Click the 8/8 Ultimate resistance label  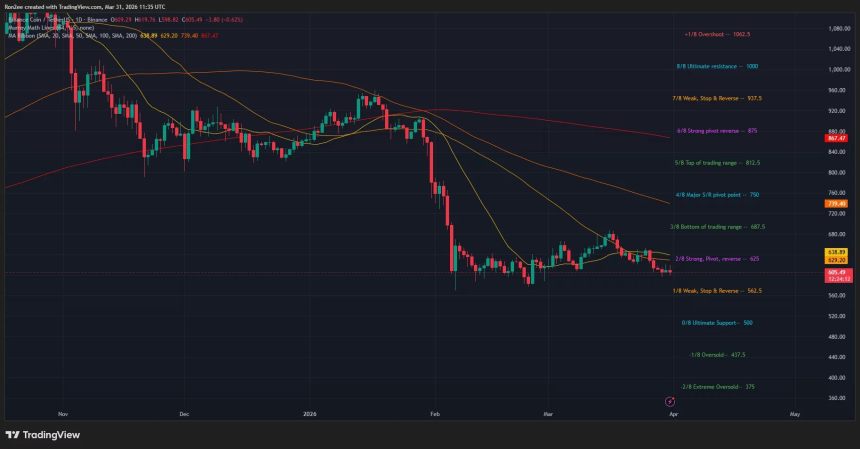pos(716,66)
